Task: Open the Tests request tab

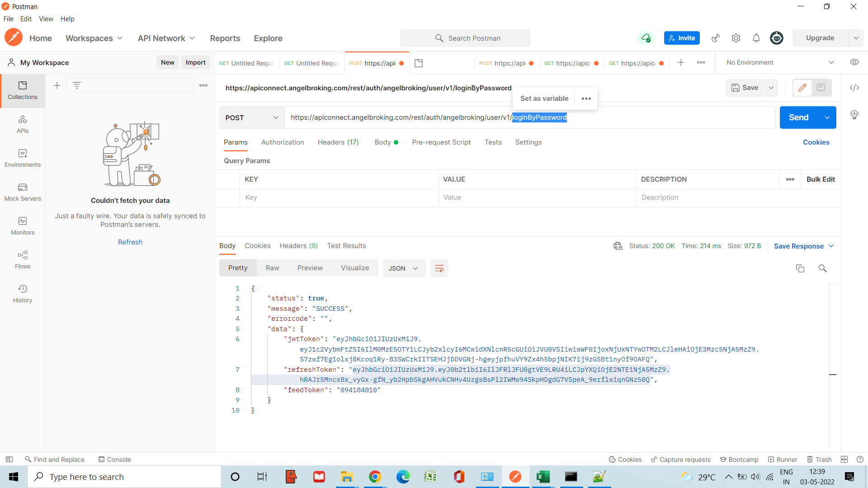Action: (x=493, y=142)
